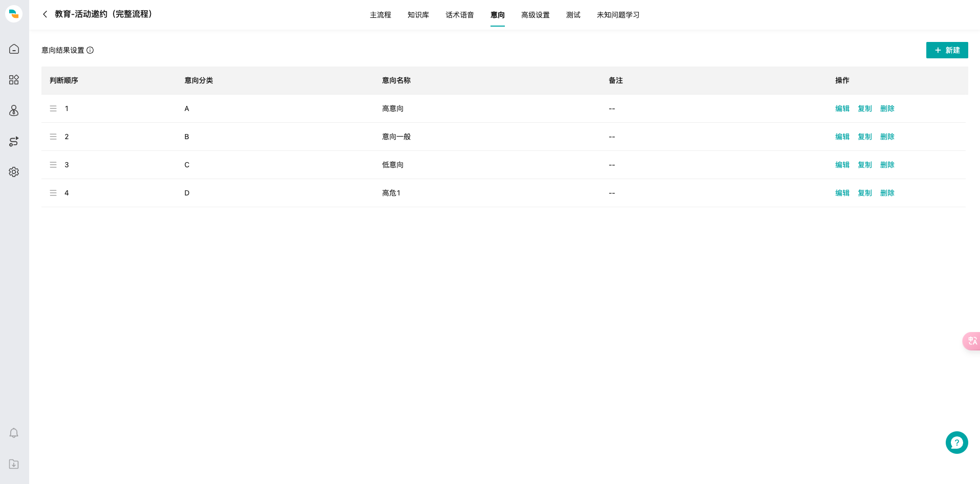Click drag handle for row 1 高意向

pyautogui.click(x=53, y=108)
